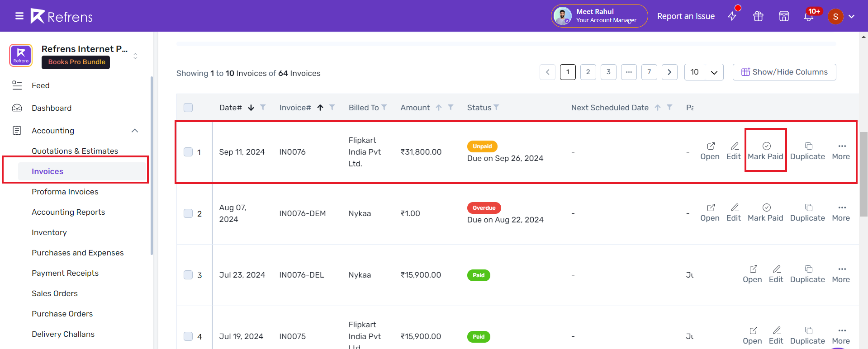Edit invoice IN0076
Viewport: 868px width, 349px height.
click(x=734, y=151)
